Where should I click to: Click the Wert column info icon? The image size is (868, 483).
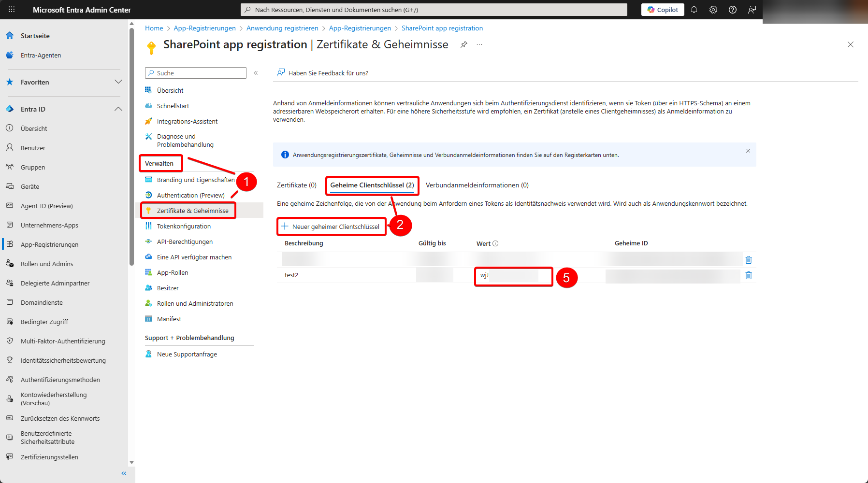[495, 243]
